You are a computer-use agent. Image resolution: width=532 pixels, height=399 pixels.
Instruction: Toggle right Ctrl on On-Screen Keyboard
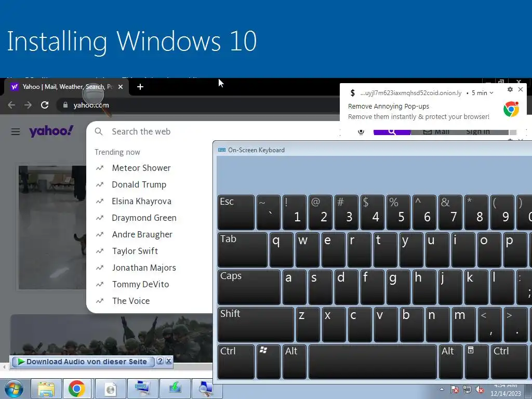[x=510, y=362]
